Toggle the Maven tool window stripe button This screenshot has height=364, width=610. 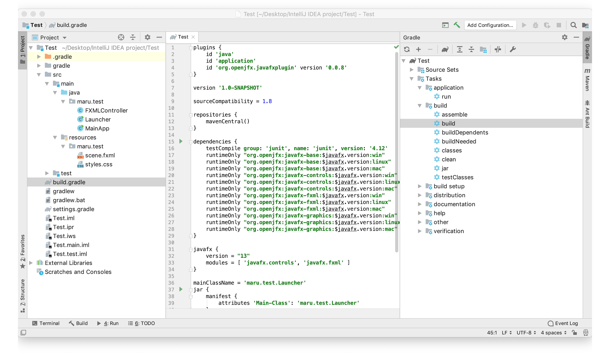pos(587,80)
